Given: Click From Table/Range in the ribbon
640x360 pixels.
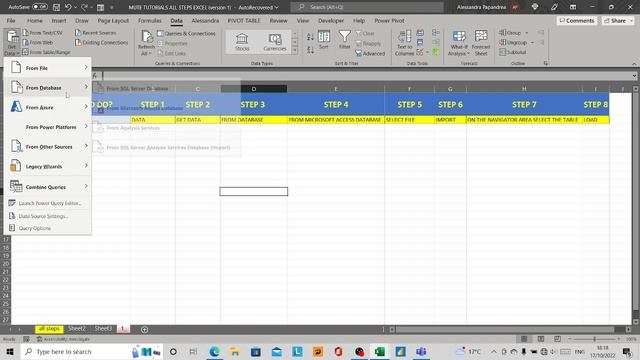Looking at the screenshot, I should pyautogui.click(x=47, y=52).
